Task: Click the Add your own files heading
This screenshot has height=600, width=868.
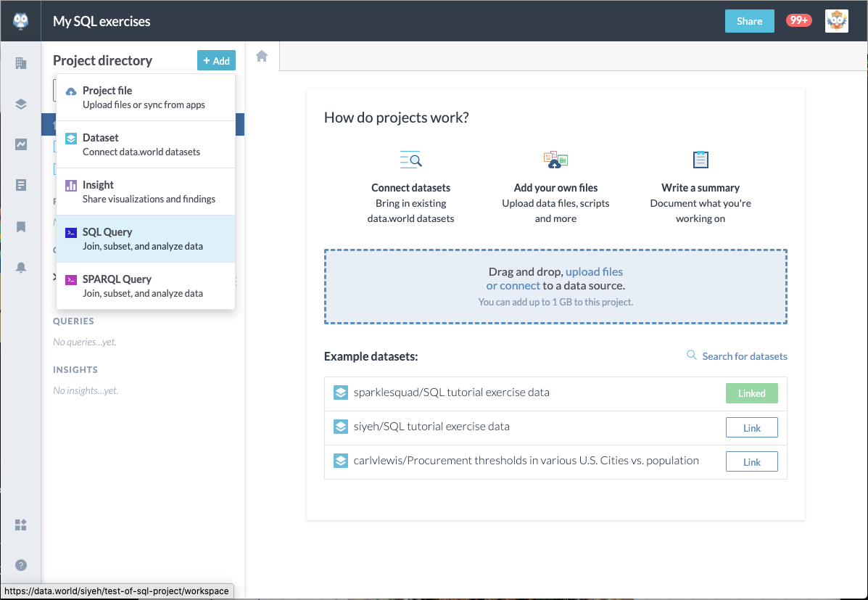Action: 555,188
